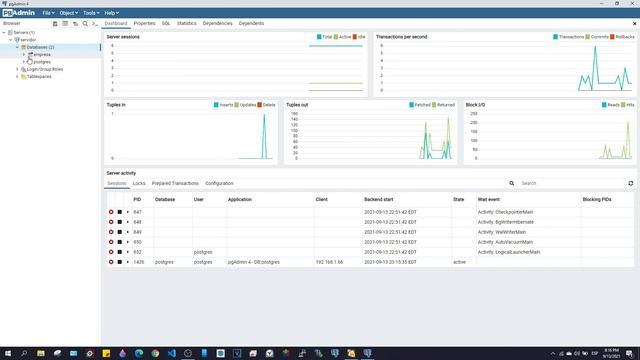Open the Configuration tab in Server activity
The image size is (640, 360).
pyautogui.click(x=219, y=183)
